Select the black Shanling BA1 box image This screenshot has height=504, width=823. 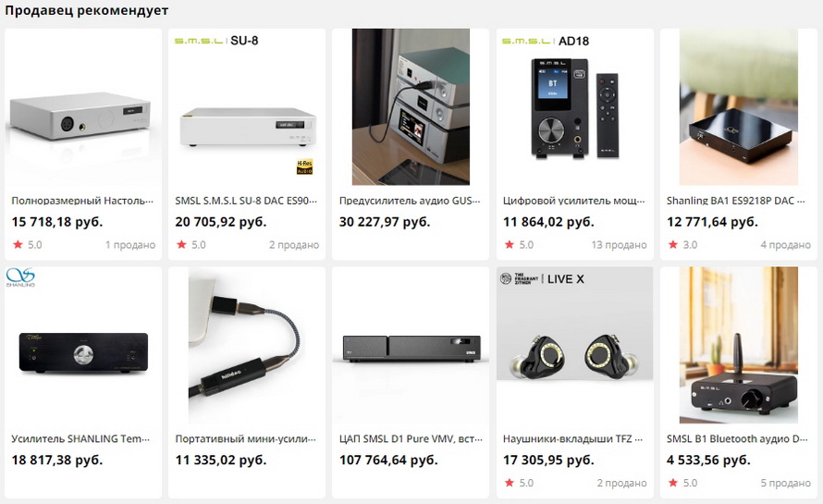pyautogui.click(x=739, y=107)
